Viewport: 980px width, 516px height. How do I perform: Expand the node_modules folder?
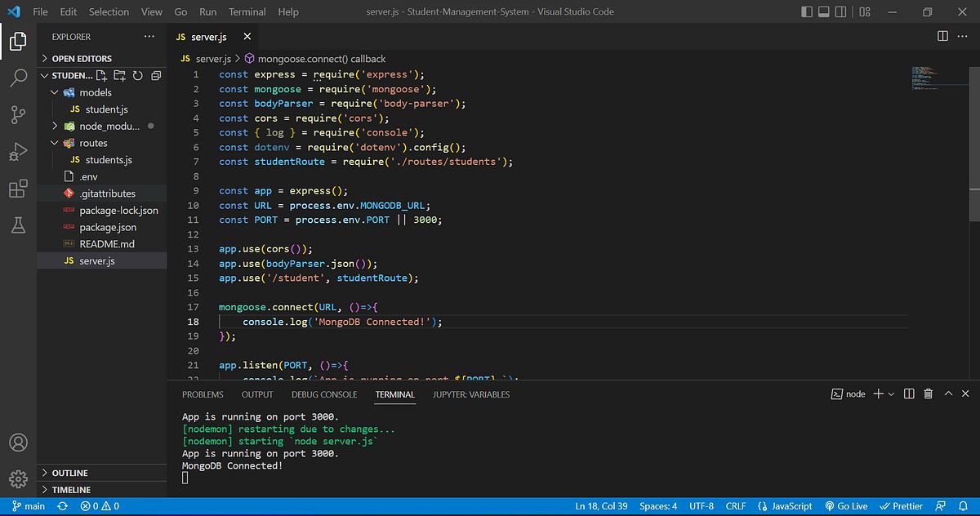click(109, 127)
